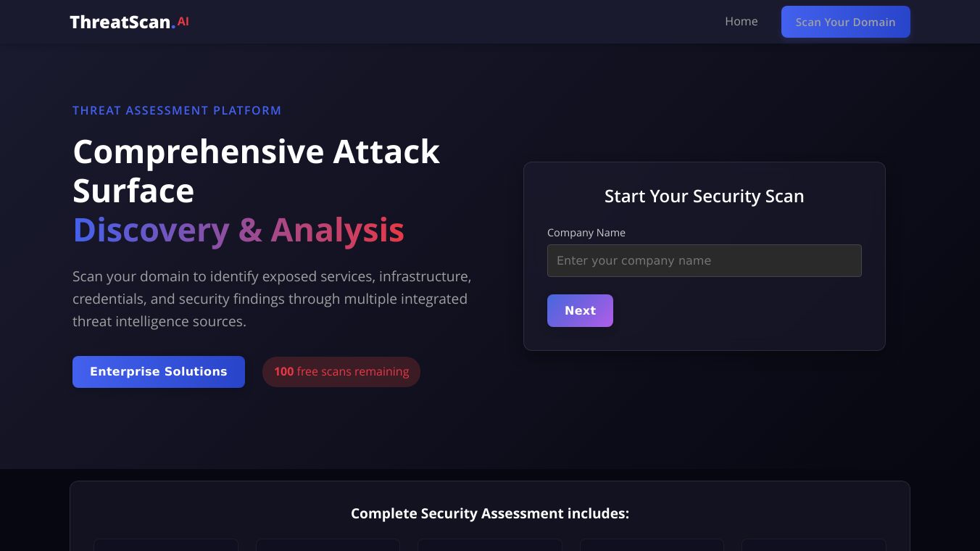Viewport: 980px width, 551px height.
Task: Click the gradient Discovery & Analysis text
Action: [238, 230]
